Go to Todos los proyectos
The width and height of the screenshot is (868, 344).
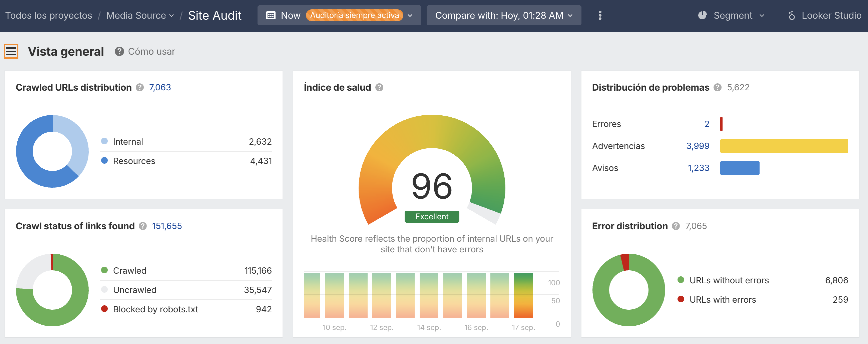[49, 15]
